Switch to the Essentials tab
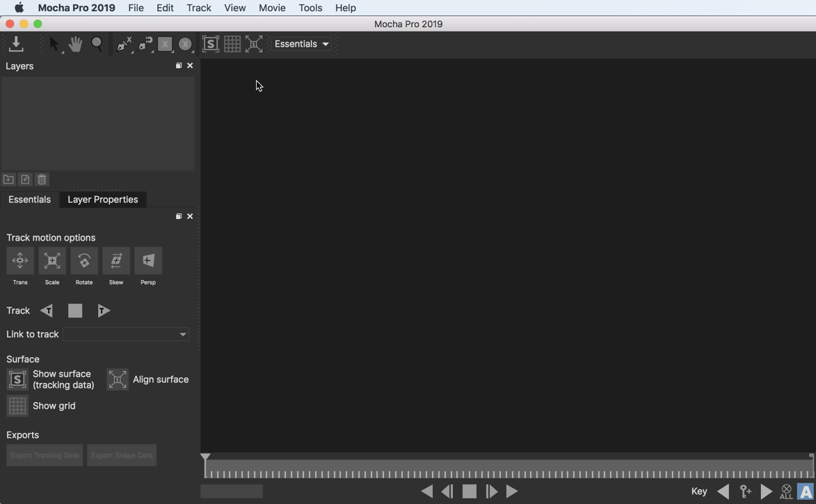Screen dimensions: 816x504 point(30,200)
